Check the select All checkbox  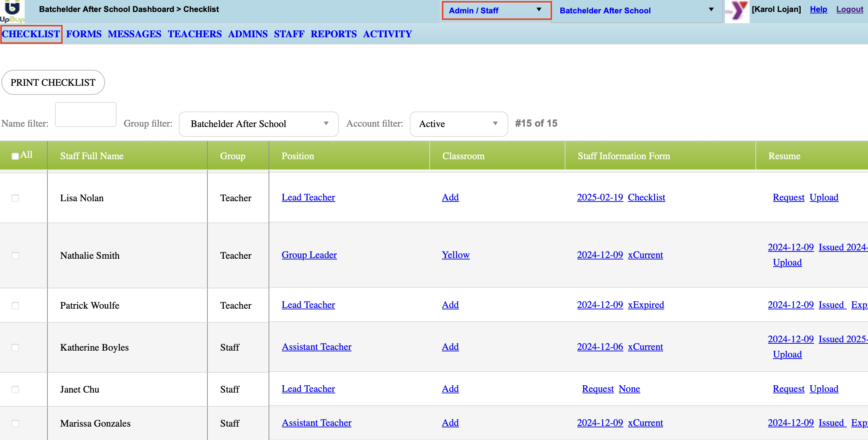[15, 156]
